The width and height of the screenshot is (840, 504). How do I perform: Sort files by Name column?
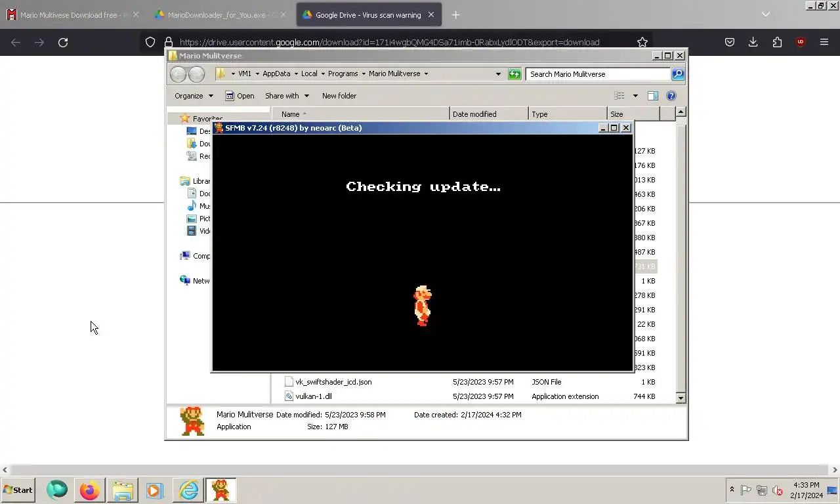click(360, 114)
